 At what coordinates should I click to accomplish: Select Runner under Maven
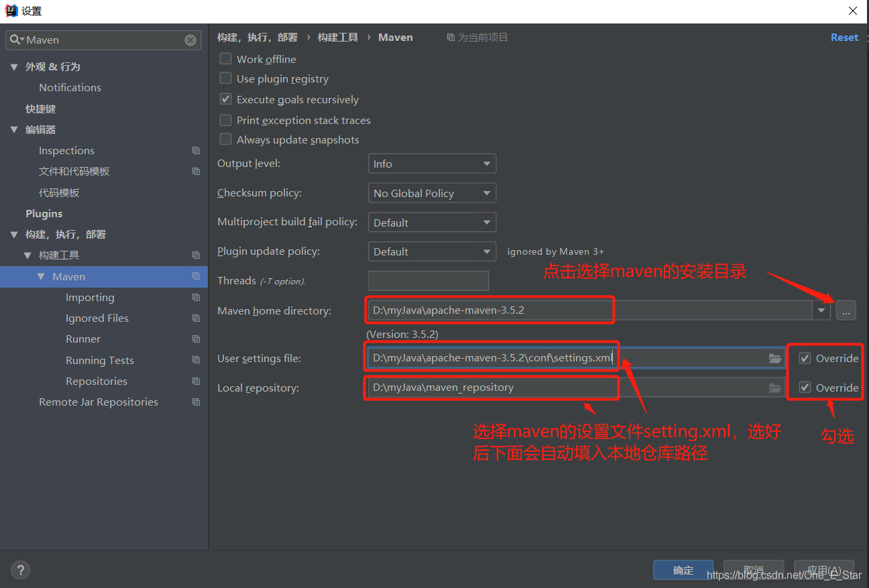point(83,339)
